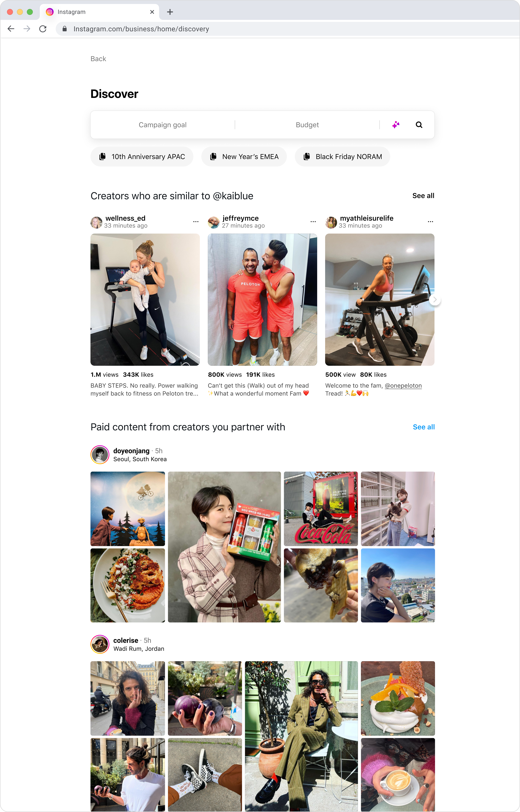Open three-dot menu for wellness_ed post
The height and width of the screenshot is (812, 520).
196,222
